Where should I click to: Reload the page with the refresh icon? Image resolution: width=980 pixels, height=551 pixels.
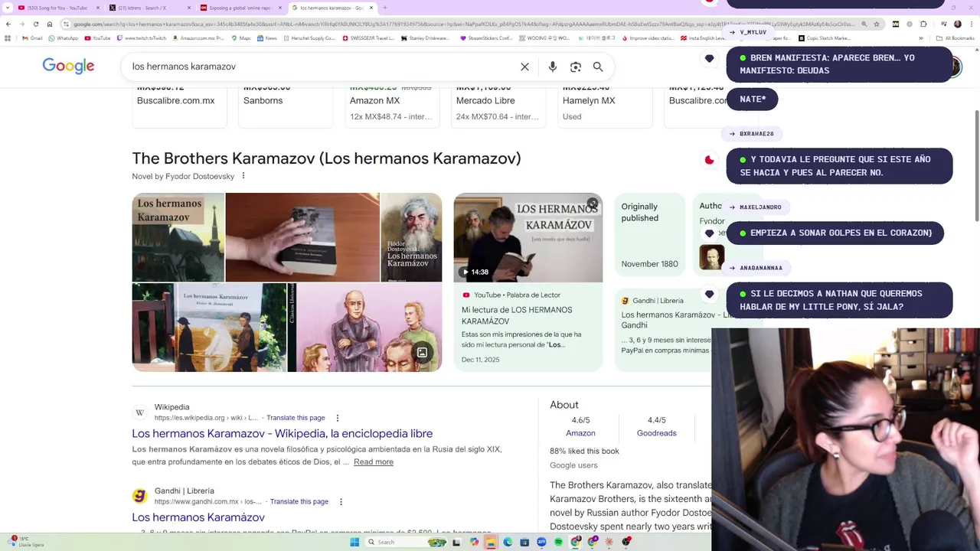point(35,24)
